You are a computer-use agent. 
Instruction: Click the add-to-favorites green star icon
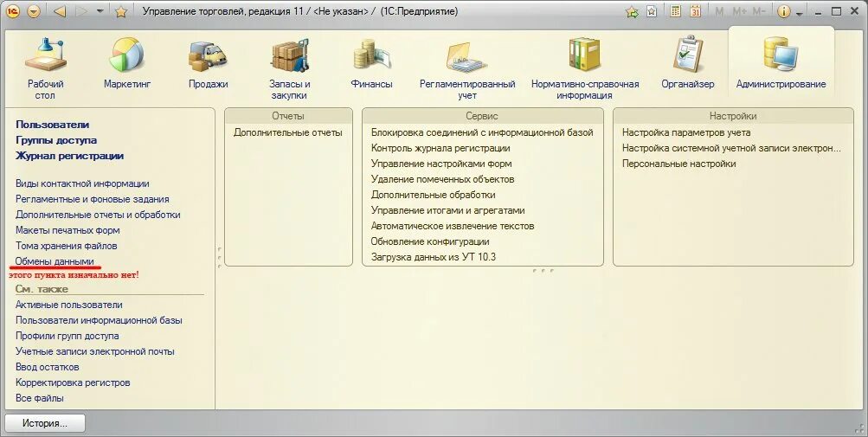(x=632, y=11)
